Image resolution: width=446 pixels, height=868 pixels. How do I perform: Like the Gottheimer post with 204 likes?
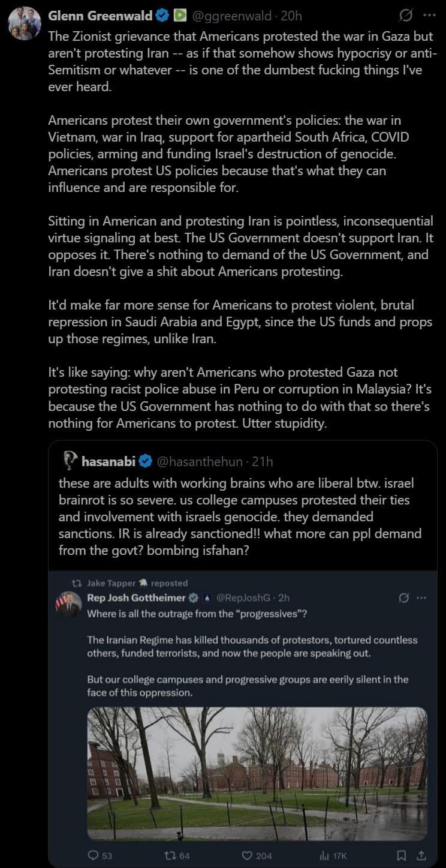coord(247,855)
